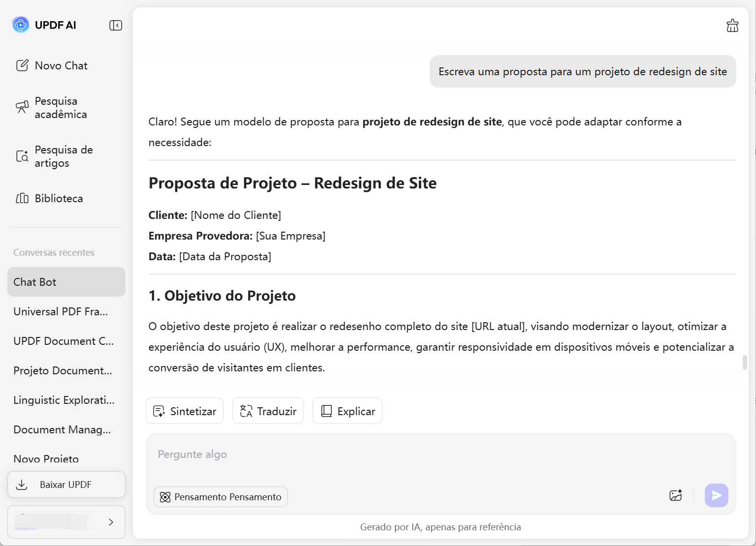This screenshot has width=756, height=546.
Task: Click the Traduzir button
Action: 268,411
